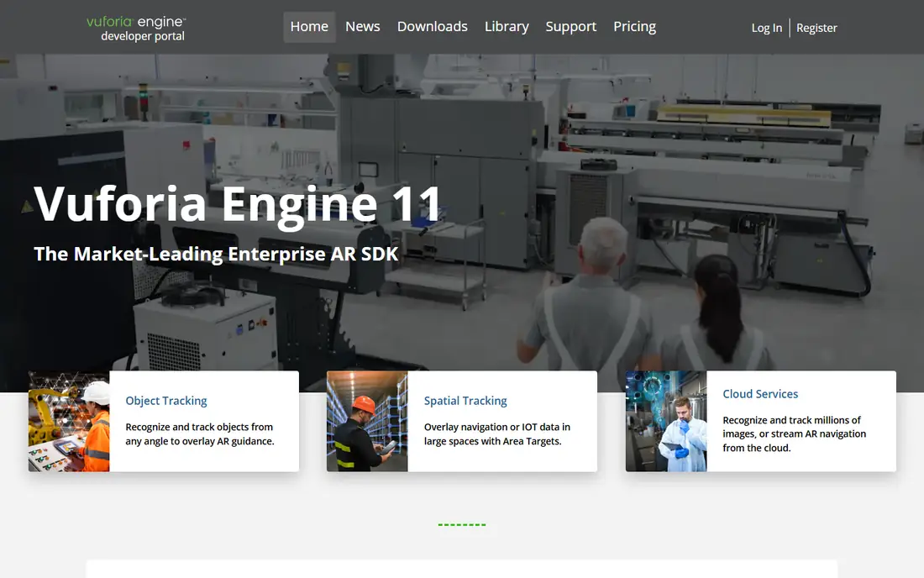Click the Spatial Tracking warehouse thumbnail

(x=367, y=421)
